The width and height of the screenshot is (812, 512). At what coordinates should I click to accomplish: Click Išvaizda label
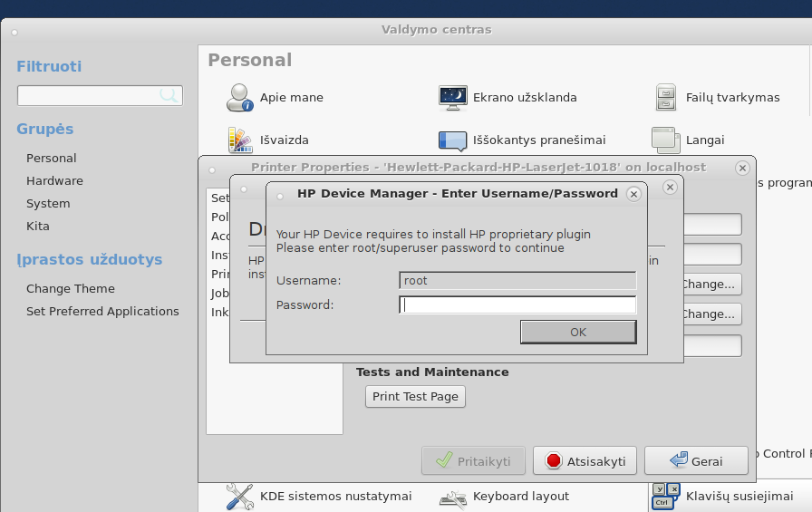pyautogui.click(x=285, y=140)
